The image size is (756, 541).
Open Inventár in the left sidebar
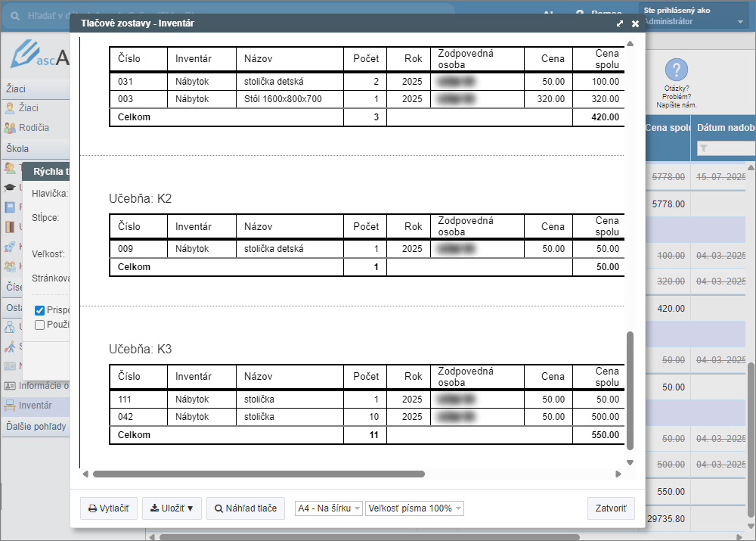pos(35,406)
